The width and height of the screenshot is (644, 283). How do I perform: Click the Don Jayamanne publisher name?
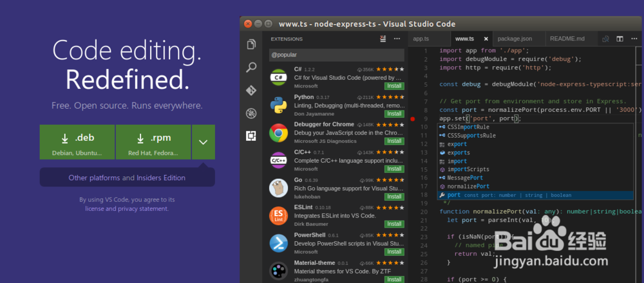314,114
